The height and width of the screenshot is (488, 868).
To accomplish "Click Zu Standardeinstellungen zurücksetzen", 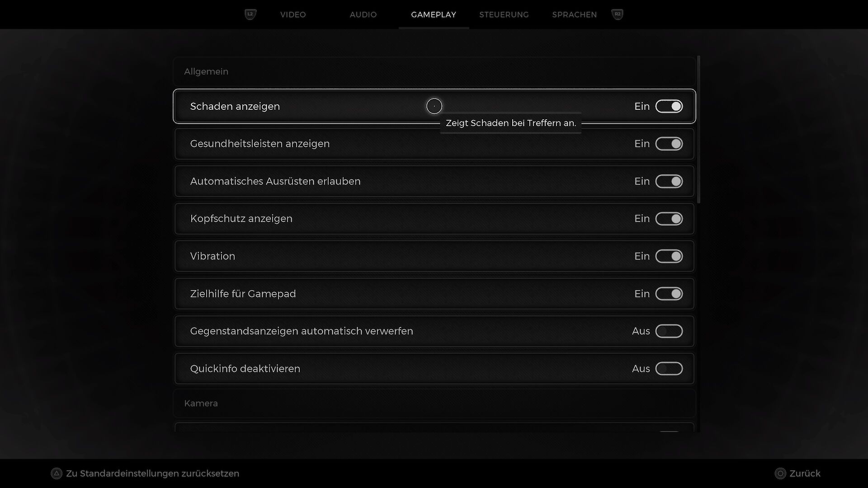I will coord(152,474).
